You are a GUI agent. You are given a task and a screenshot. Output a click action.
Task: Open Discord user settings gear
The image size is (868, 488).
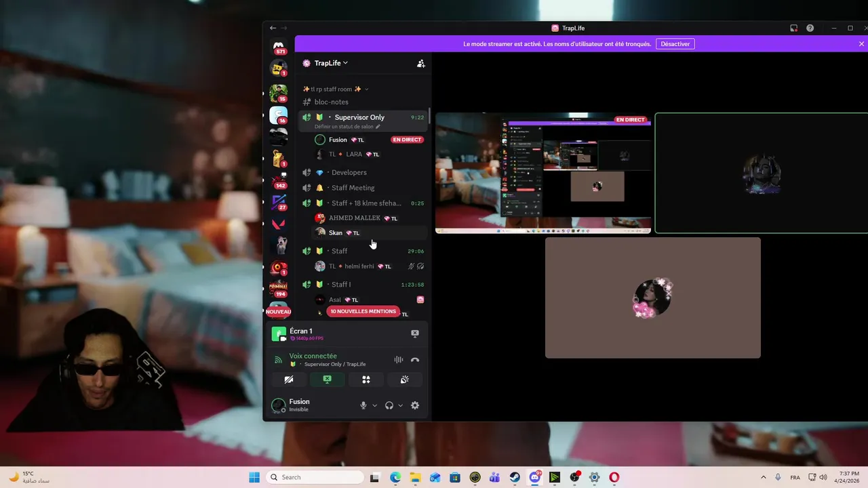415,405
